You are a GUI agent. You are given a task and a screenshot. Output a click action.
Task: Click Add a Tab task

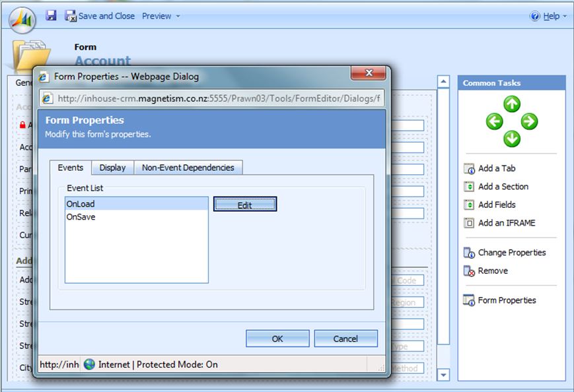(x=497, y=168)
